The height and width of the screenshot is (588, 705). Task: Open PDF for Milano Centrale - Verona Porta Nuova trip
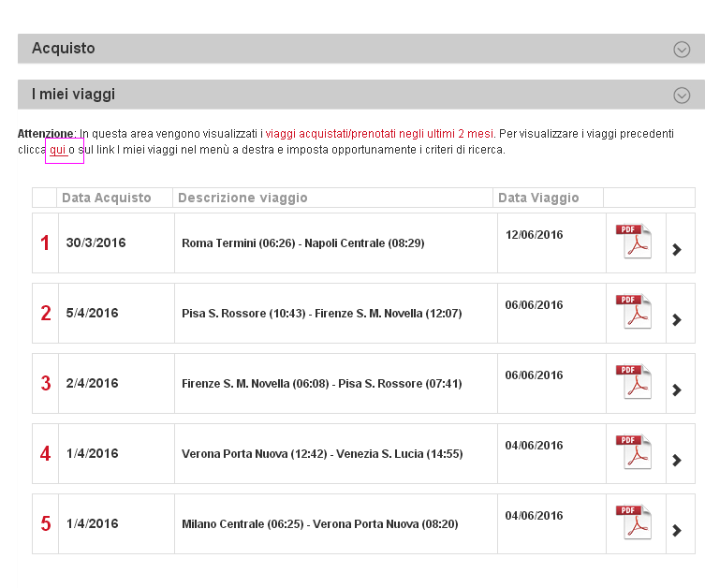click(634, 522)
